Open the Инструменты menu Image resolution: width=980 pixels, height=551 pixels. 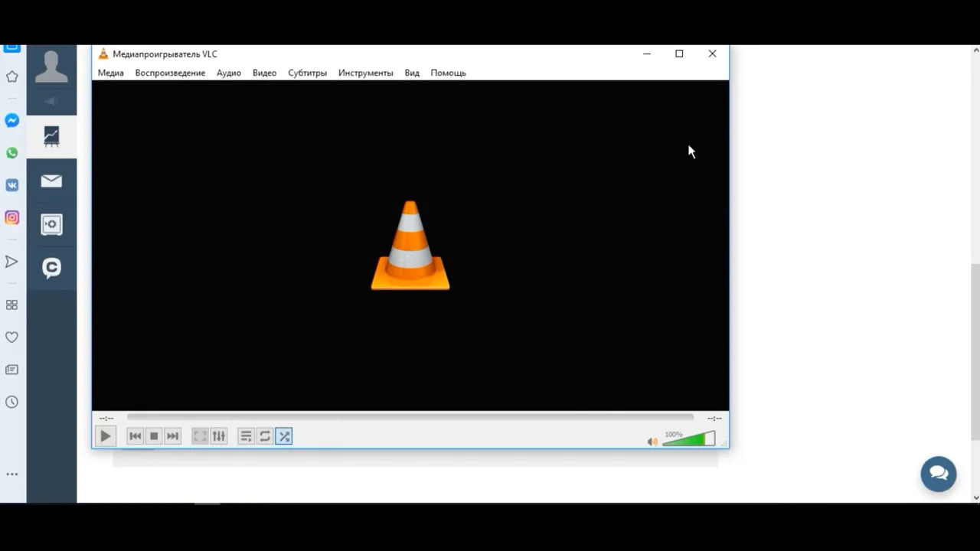(x=365, y=73)
